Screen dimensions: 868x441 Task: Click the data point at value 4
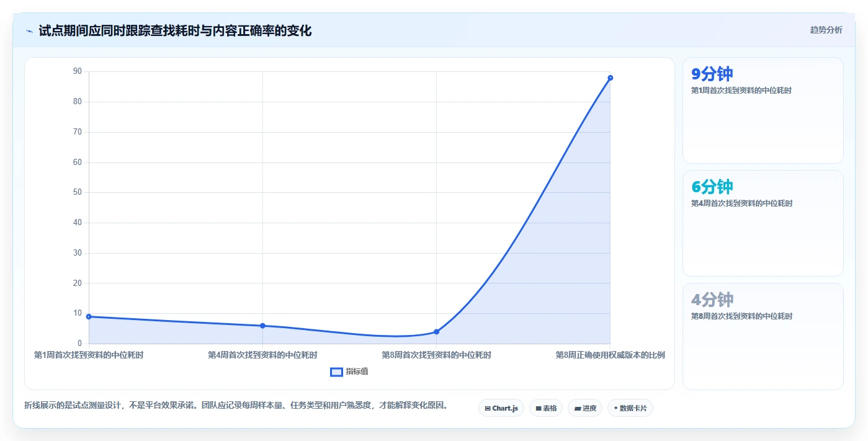point(437,332)
